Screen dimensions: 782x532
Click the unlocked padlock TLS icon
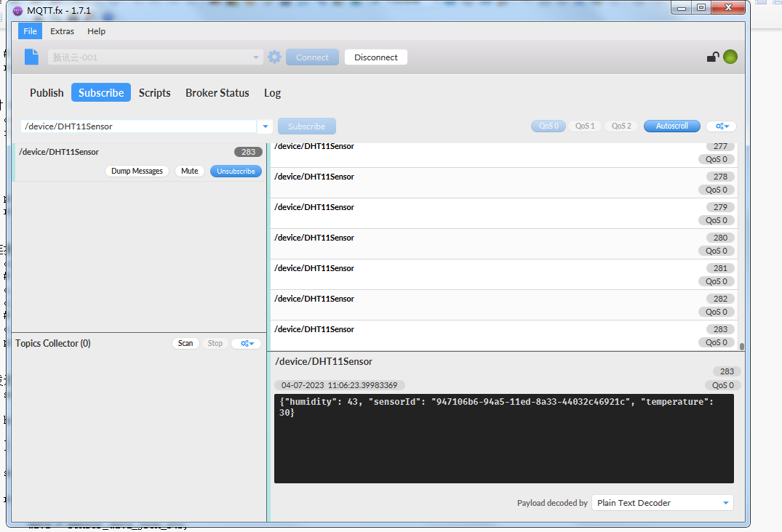(713, 57)
